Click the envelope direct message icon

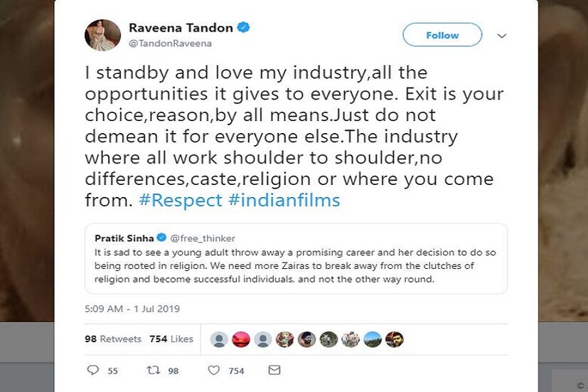pos(274,371)
